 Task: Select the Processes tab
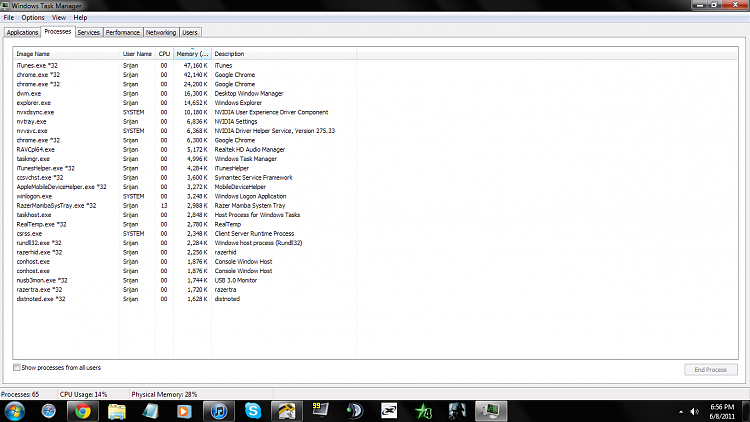58,32
